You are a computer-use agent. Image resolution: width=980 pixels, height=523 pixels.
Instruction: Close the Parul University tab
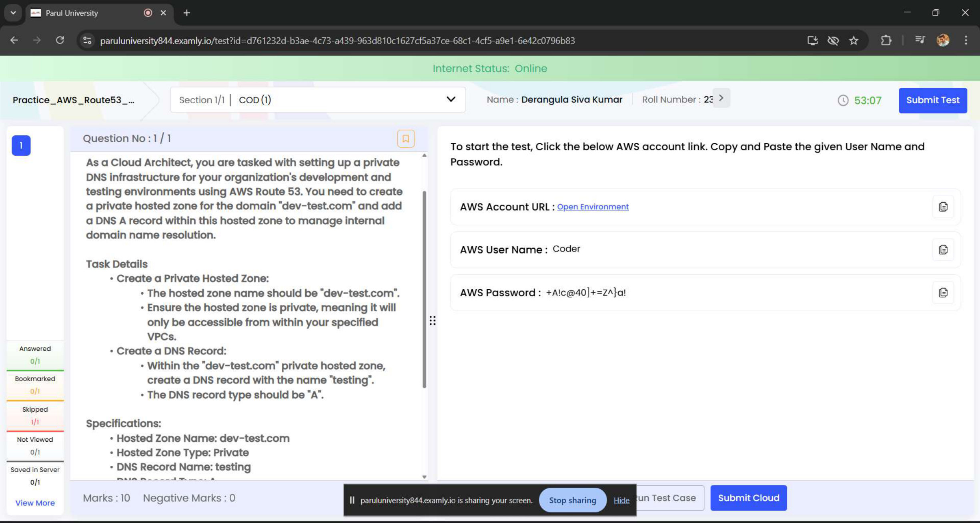pyautogui.click(x=163, y=13)
